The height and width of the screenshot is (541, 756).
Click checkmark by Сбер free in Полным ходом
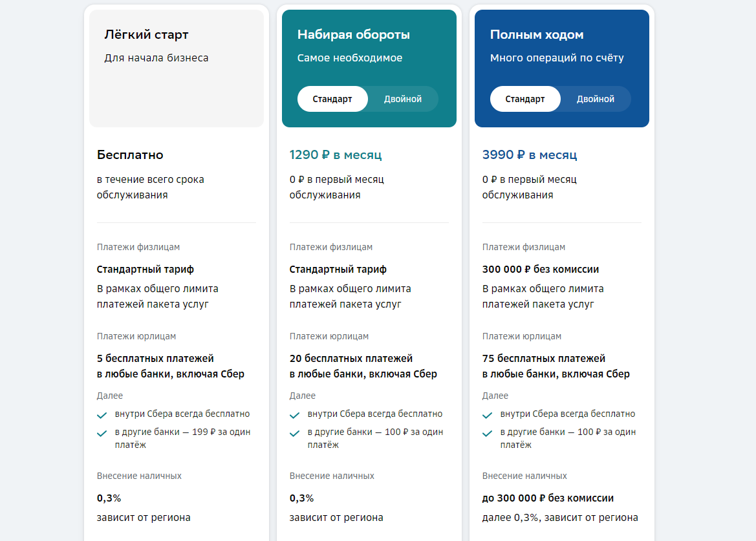pyautogui.click(x=487, y=415)
